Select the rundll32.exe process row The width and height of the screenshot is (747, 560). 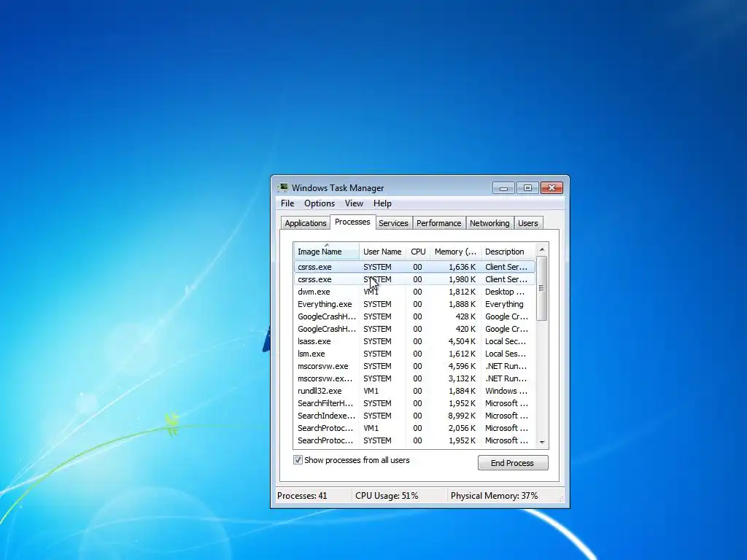[x=414, y=391]
